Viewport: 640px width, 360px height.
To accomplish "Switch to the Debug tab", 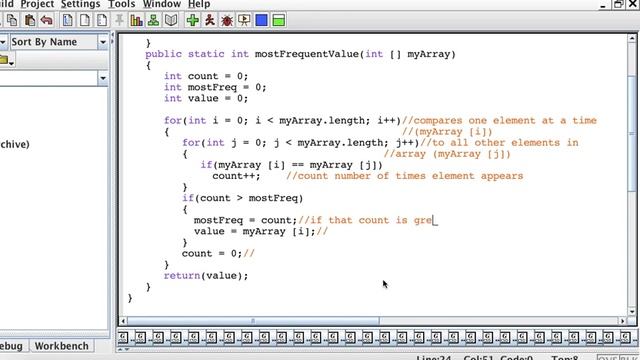I will (x=11, y=346).
